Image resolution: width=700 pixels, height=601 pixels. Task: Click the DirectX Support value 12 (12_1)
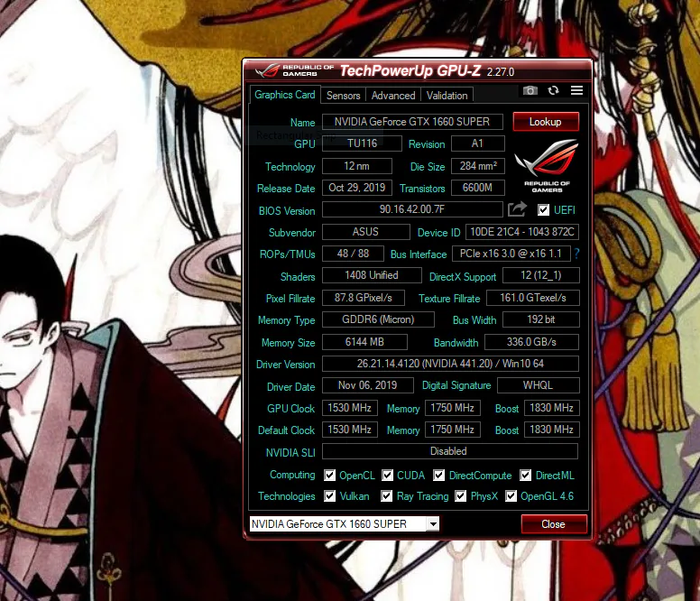click(x=541, y=275)
